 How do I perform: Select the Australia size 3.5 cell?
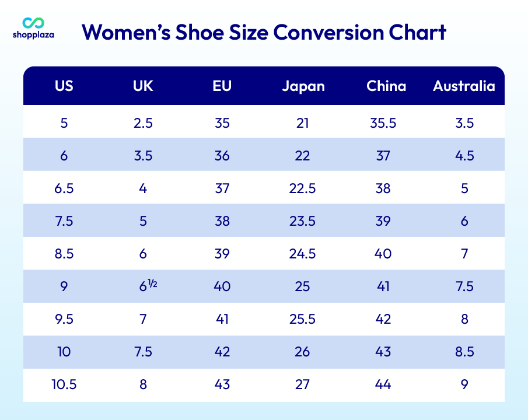pos(464,123)
